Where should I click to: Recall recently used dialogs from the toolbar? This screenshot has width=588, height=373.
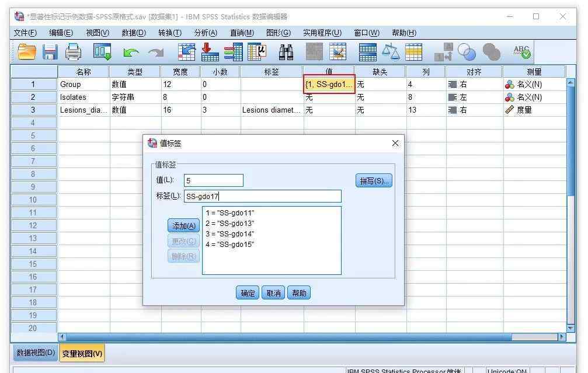pos(102,52)
